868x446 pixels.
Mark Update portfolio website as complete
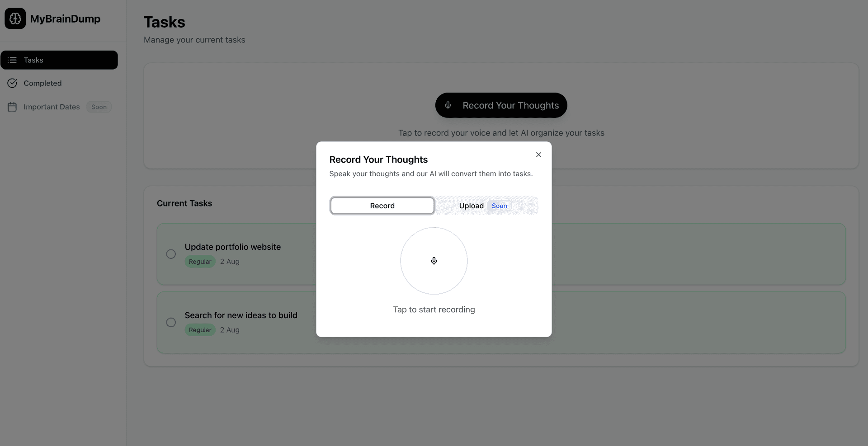coord(171,254)
